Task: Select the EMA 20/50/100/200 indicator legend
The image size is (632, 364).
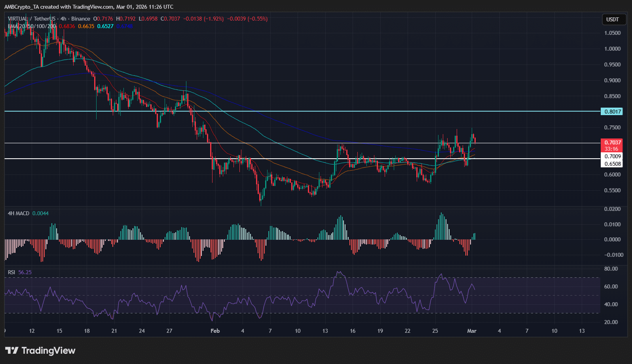Action: pos(32,26)
